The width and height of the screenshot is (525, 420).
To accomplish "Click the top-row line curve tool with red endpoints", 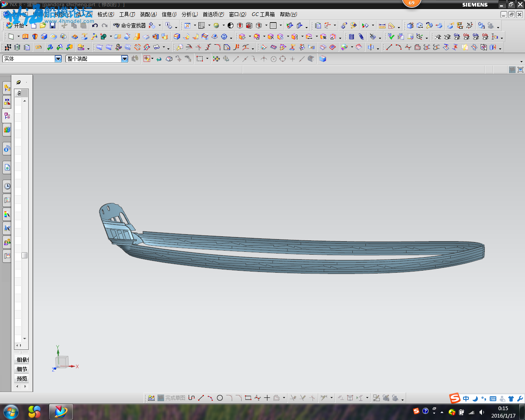I will (x=389, y=48).
